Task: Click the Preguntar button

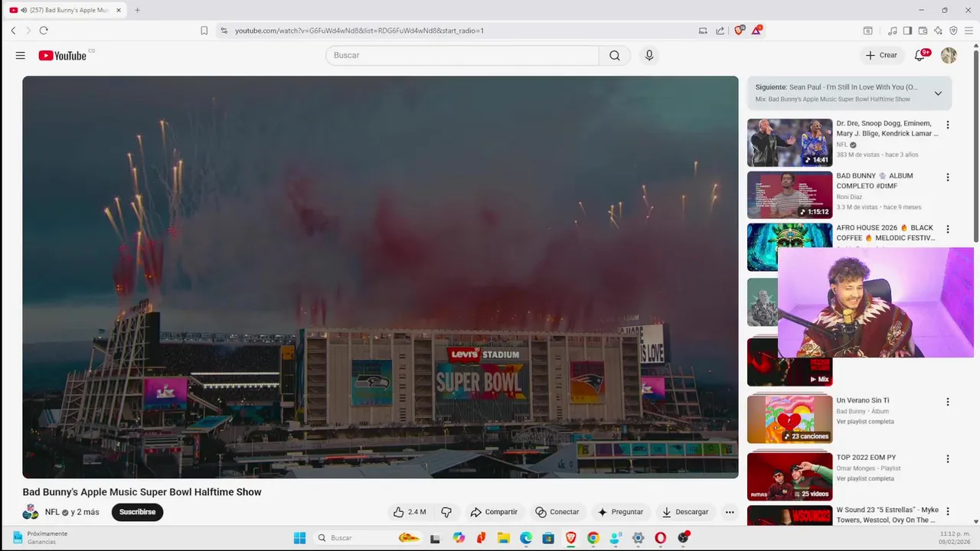Action: 620,512
